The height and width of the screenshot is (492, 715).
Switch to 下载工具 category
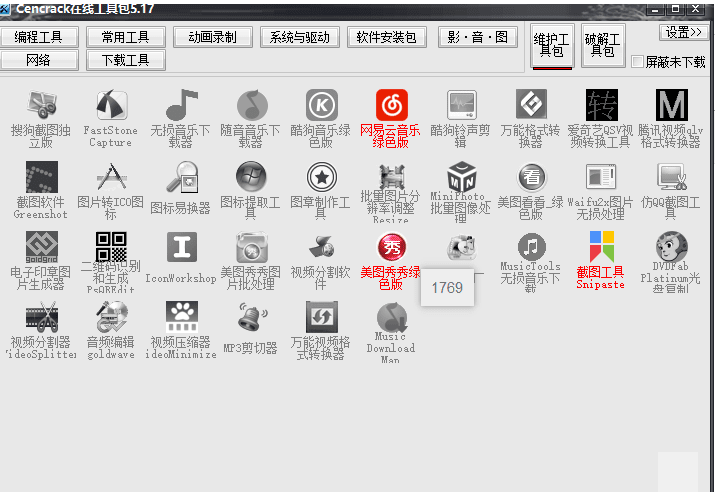point(125,60)
